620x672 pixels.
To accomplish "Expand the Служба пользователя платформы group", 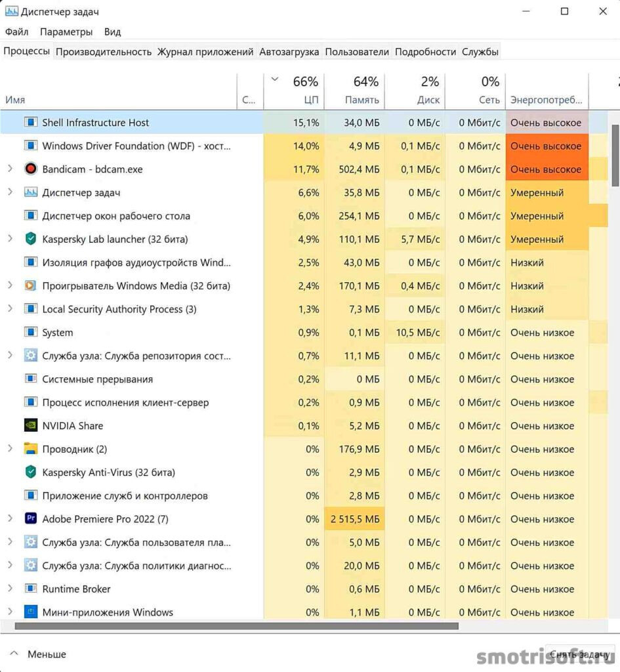I will click(10, 541).
